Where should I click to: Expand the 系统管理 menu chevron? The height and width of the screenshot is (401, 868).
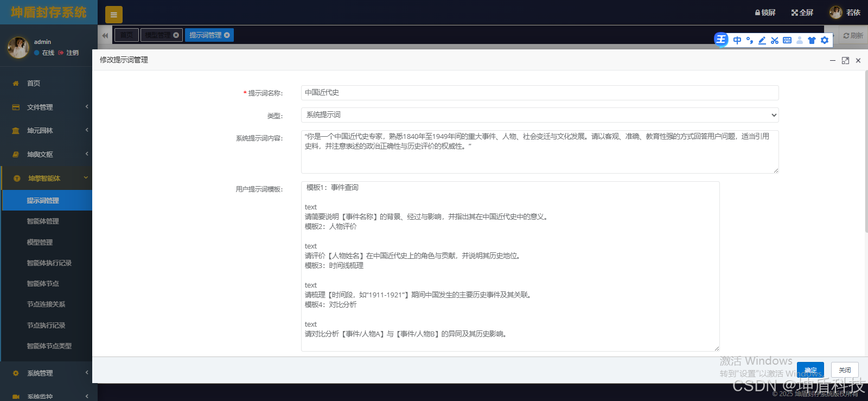click(x=87, y=372)
